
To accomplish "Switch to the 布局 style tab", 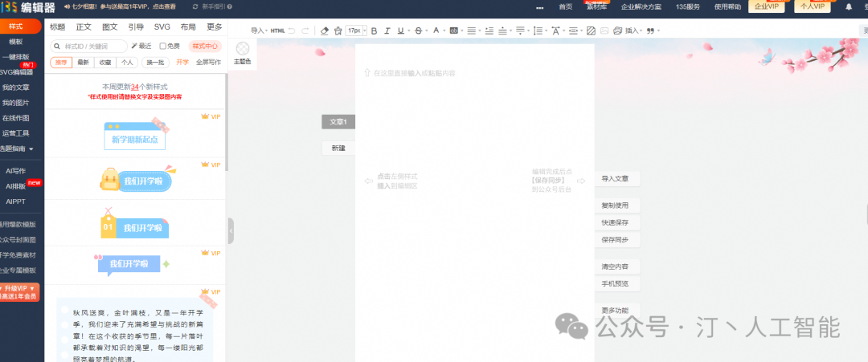I will [x=187, y=27].
